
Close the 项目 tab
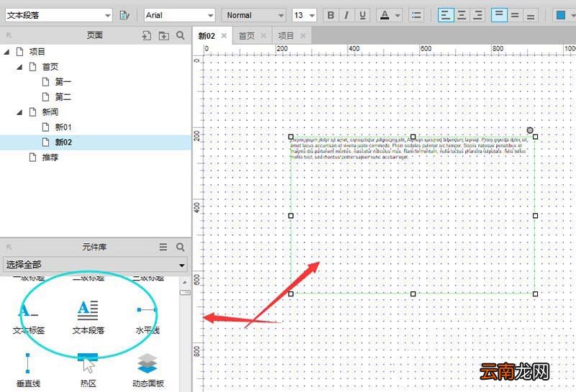[x=303, y=35]
